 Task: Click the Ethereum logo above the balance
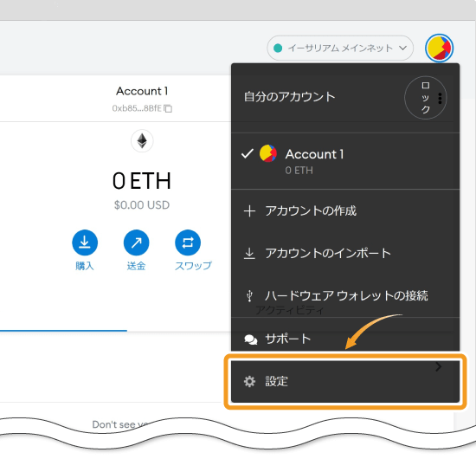point(142,141)
